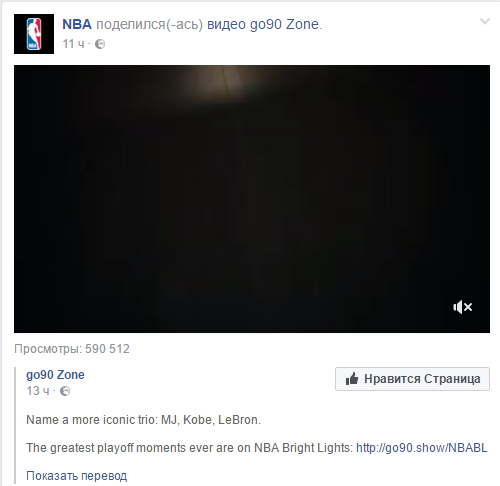Unmute the video with the speaker icon
This screenshot has height=486, width=500.
pos(462,307)
